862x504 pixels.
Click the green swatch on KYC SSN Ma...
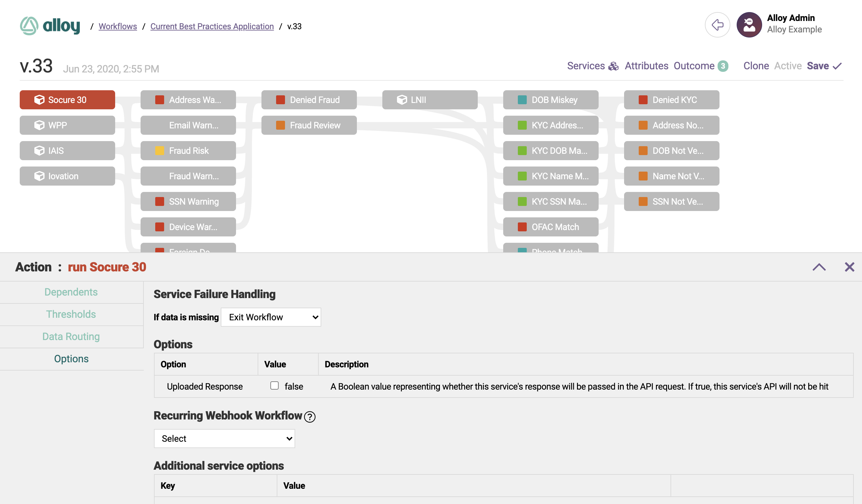pos(522,201)
